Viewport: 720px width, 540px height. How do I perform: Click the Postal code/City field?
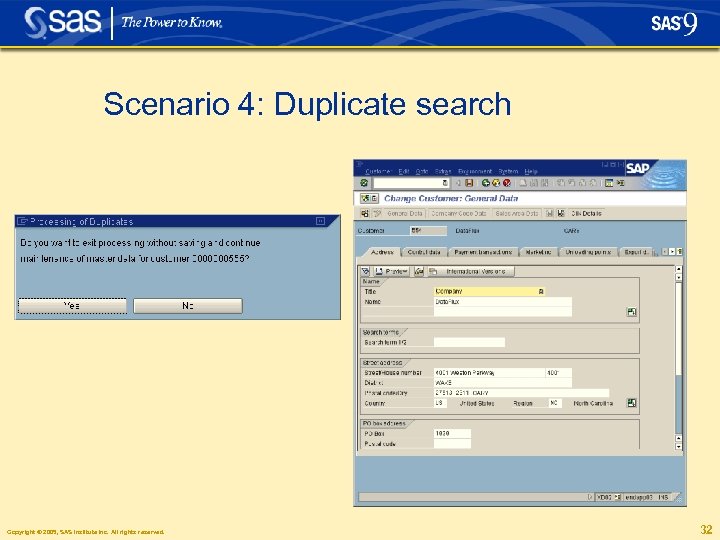pos(521,393)
